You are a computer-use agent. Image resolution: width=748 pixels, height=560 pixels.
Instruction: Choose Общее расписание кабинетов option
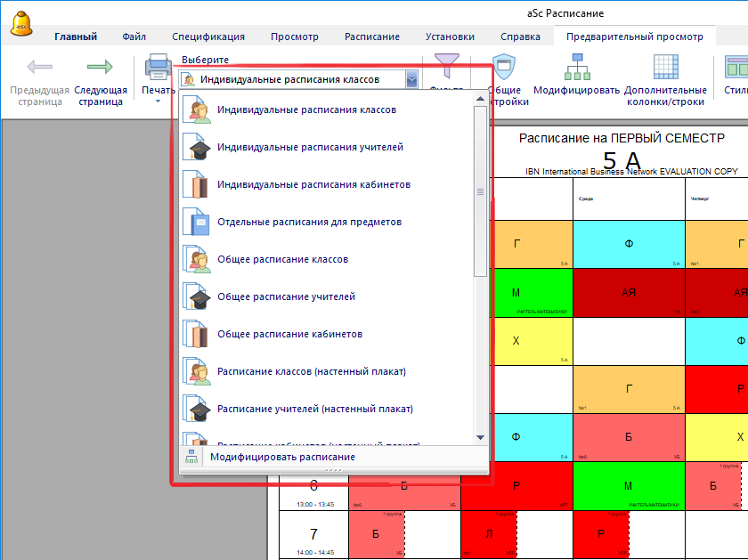click(x=289, y=334)
